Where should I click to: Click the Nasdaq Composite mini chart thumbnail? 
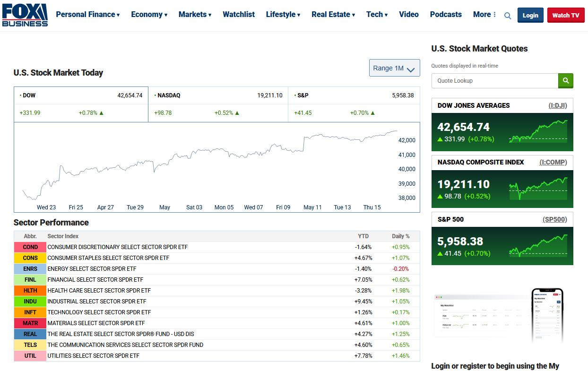click(538, 188)
